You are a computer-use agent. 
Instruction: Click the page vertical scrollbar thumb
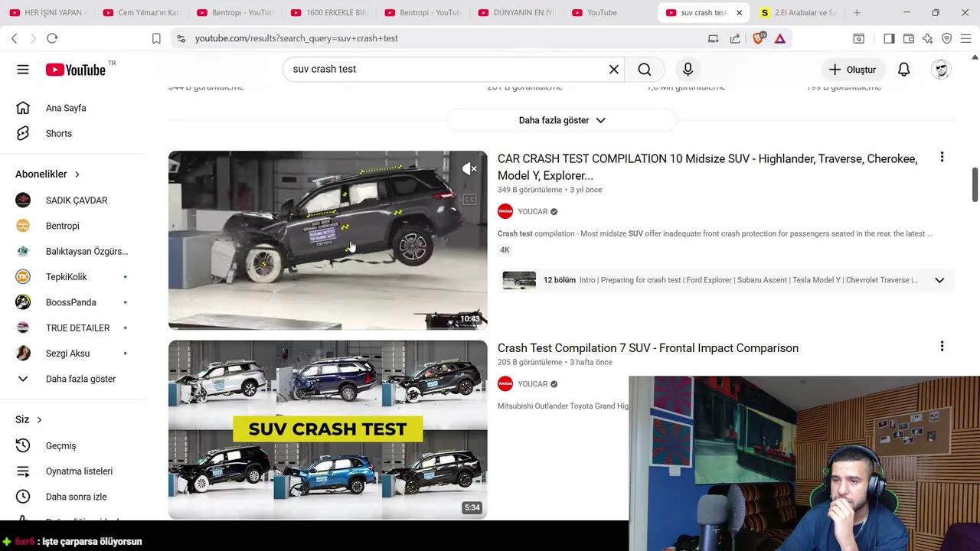(x=975, y=184)
